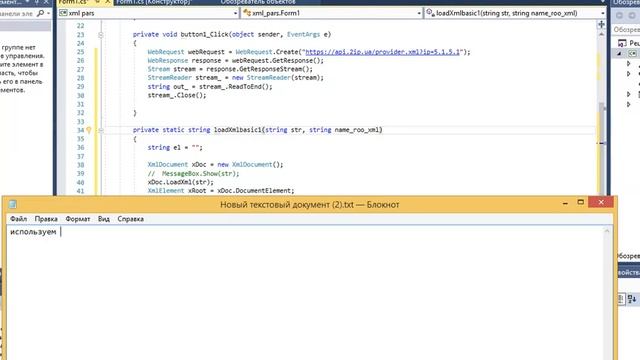Pin the Form1.cs editor tab
The height and width of the screenshot is (360, 640).
coord(97,2)
